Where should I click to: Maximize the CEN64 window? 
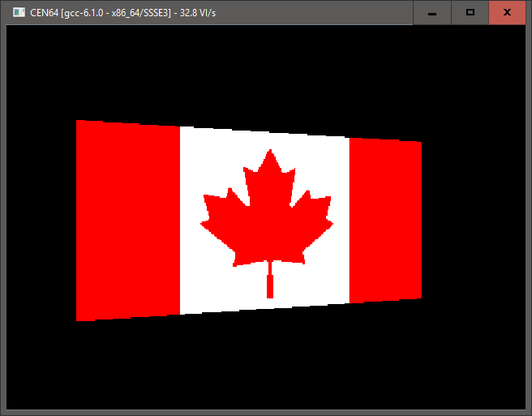470,12
